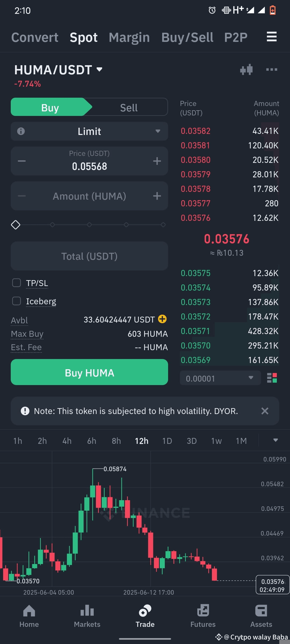
Task: Select ask price 0.03579
Action: [195, 174]
